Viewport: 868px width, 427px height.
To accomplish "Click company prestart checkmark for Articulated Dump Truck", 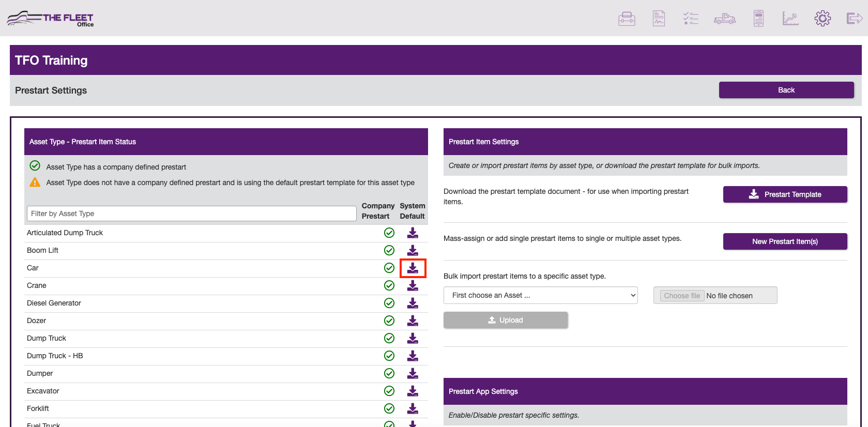I will coord(389,233).
